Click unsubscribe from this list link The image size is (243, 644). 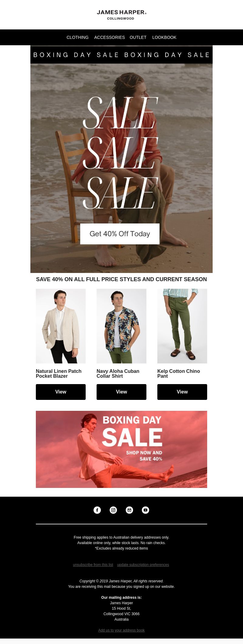pos(93,565)
